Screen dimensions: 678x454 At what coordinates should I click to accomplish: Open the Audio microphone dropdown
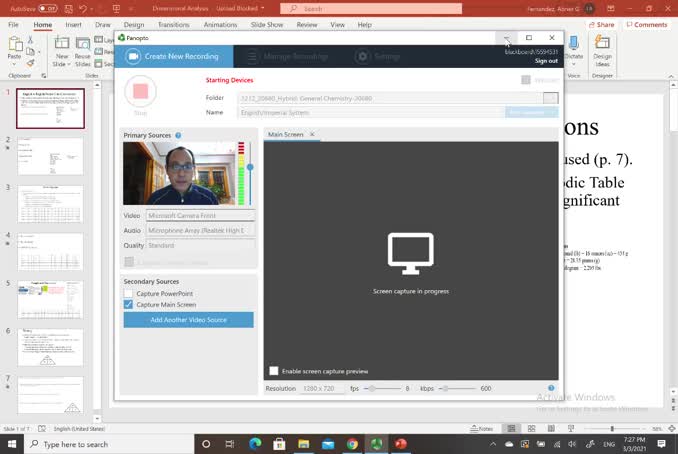click(x=200, y=230)
